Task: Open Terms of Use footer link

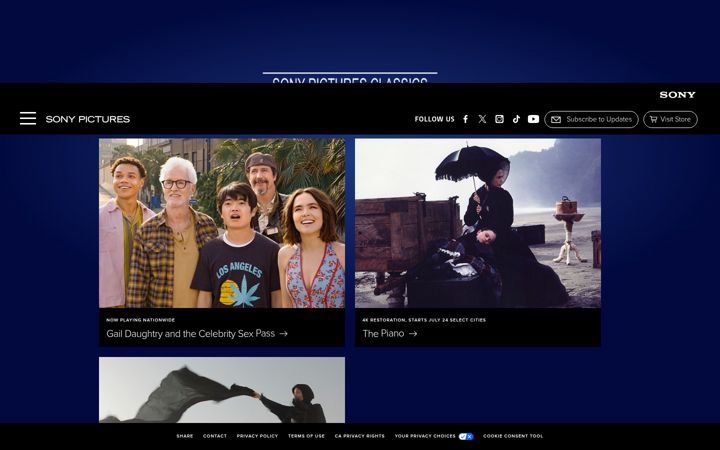Action: (x=306, y=436)
